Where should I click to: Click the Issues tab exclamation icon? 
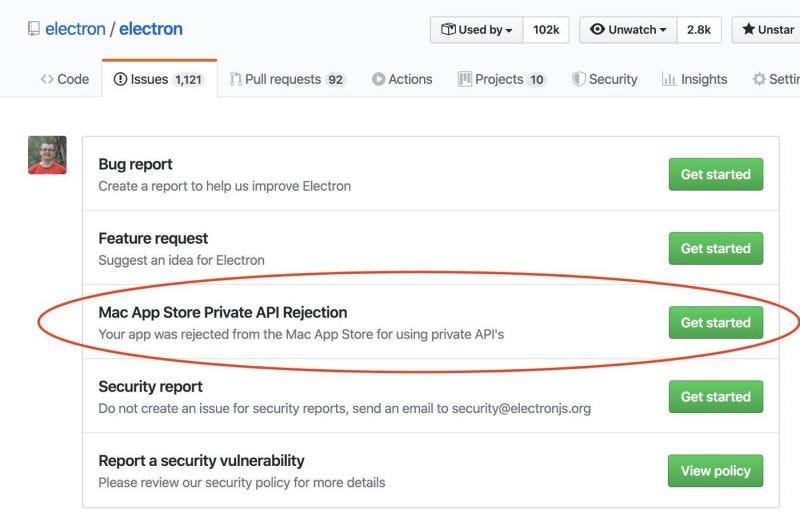[121, 79]
